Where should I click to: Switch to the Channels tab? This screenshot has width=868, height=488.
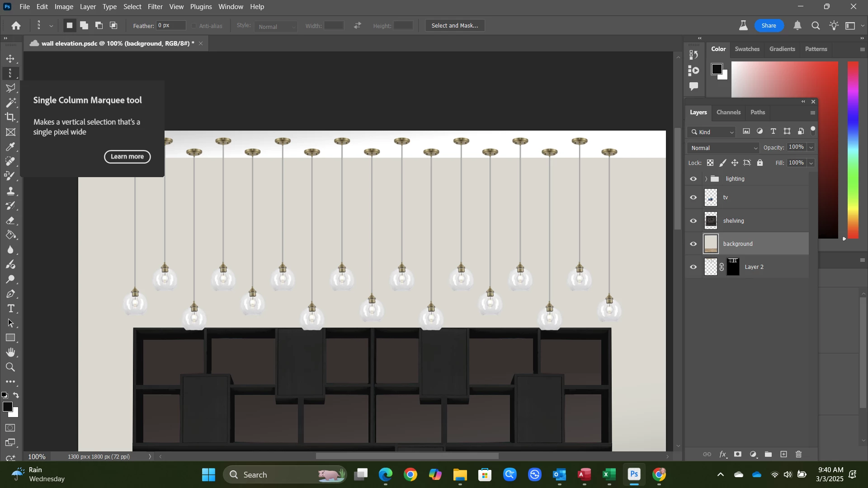[728, 113]
